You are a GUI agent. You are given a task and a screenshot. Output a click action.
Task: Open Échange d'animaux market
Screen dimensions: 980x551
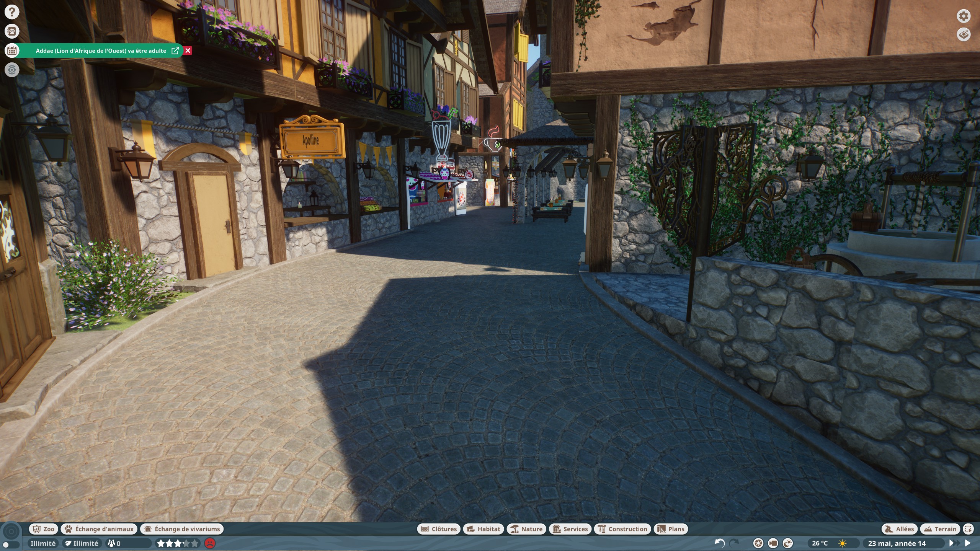[x=99, y=529]
